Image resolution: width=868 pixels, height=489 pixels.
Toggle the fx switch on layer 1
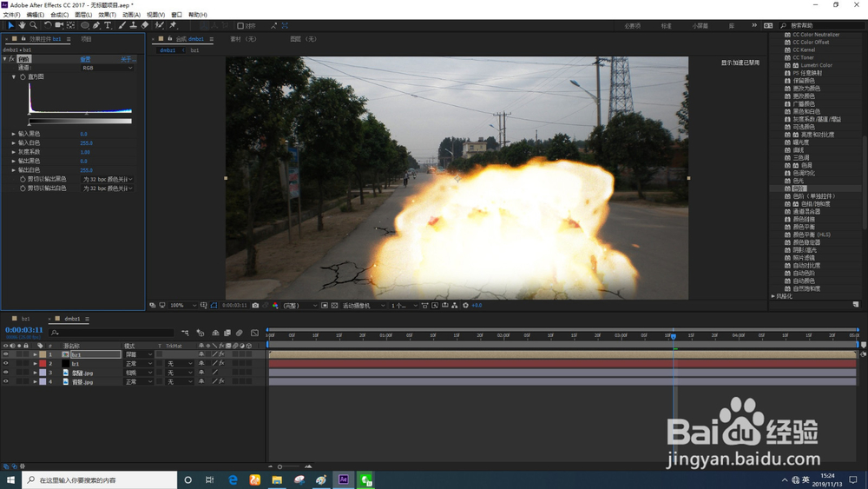221,354
